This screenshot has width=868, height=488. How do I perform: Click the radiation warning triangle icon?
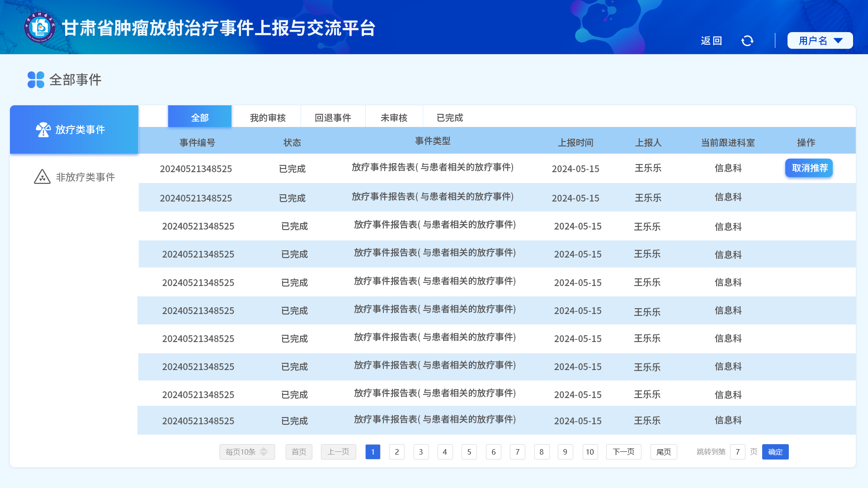[42, 177]
